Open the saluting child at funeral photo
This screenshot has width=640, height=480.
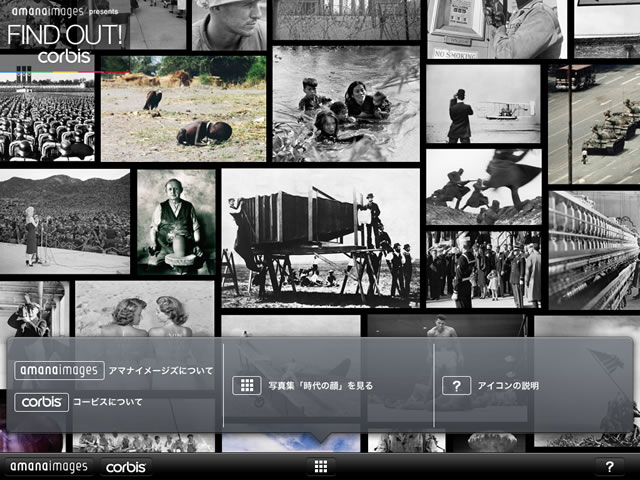(x=484, y=269)
